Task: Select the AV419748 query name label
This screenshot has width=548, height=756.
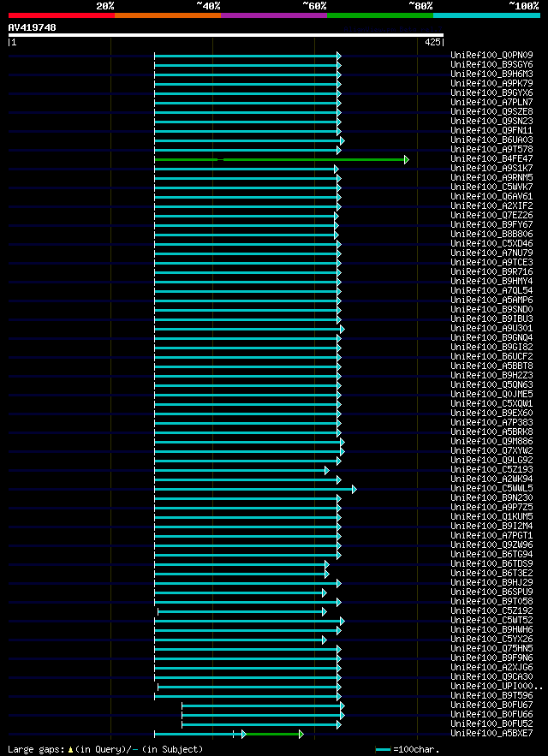Action: (x=33, y=28)
